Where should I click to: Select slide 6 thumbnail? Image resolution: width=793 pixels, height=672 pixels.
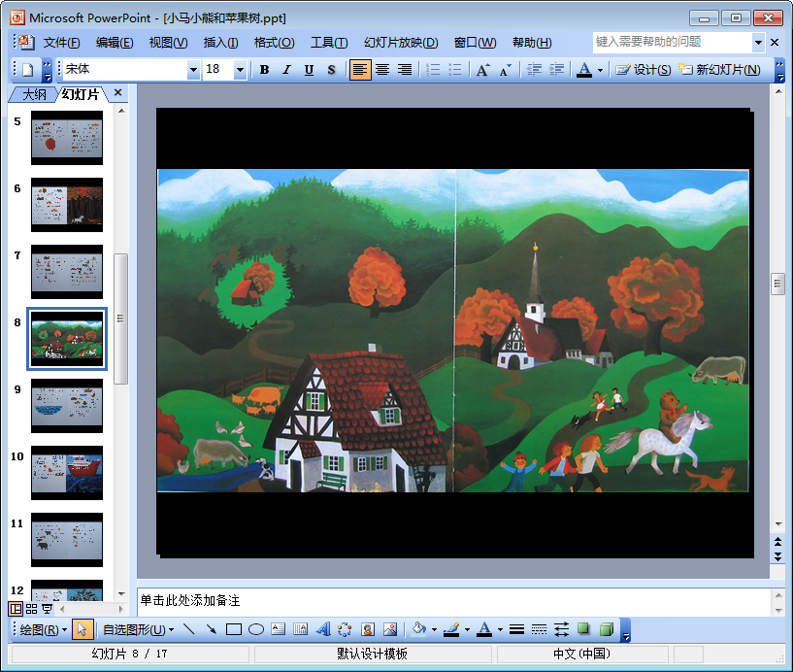coord(67,205)
